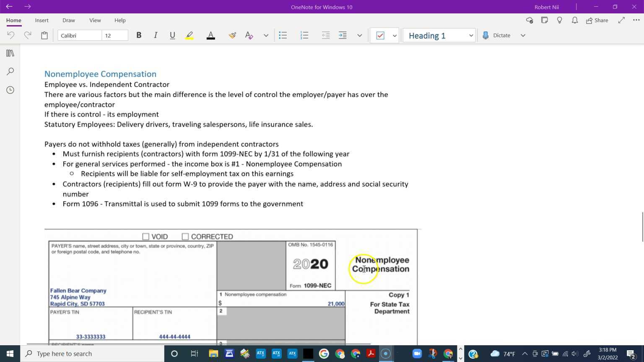
Task: Clear all text formatting
Action: pos(249,35)
